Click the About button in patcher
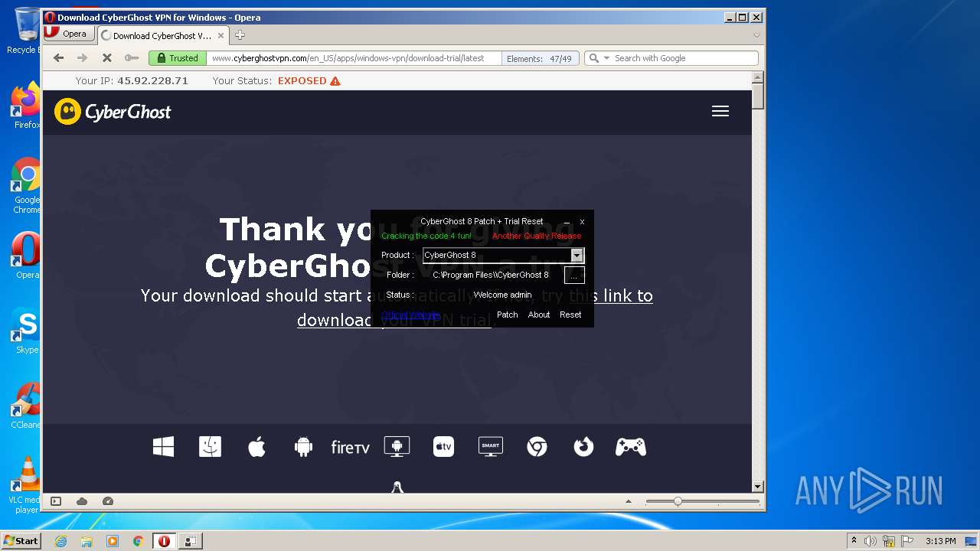The image size is (980, 551). 539,315
